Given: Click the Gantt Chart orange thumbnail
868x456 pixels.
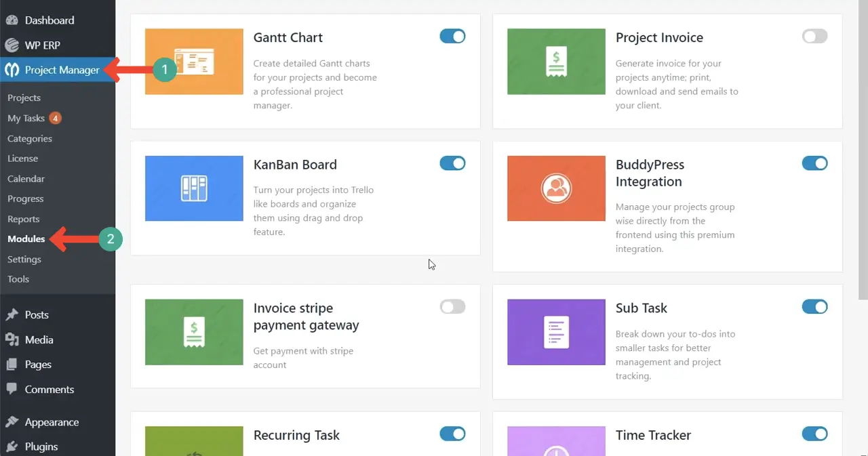Looking at the screenshot, I should (x=194, y=61).
